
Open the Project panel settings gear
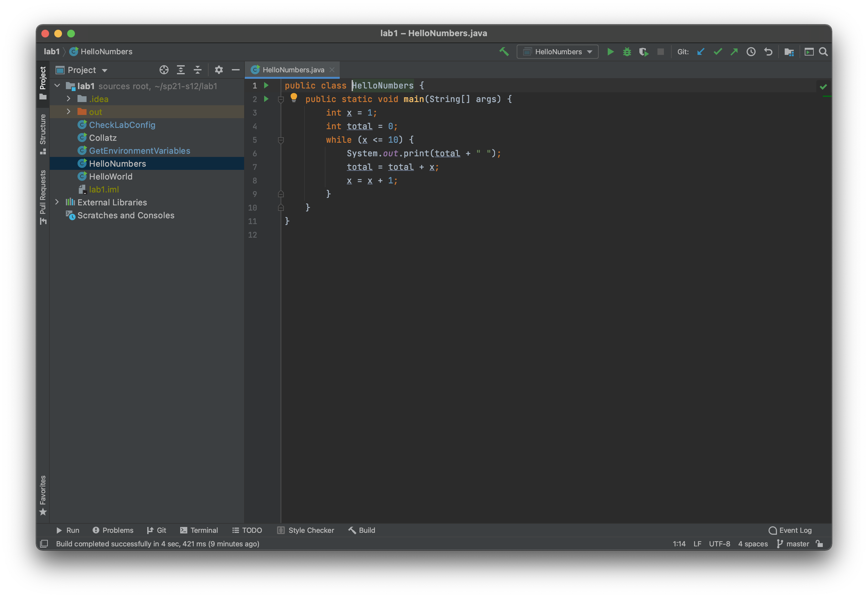pos(219,70)
